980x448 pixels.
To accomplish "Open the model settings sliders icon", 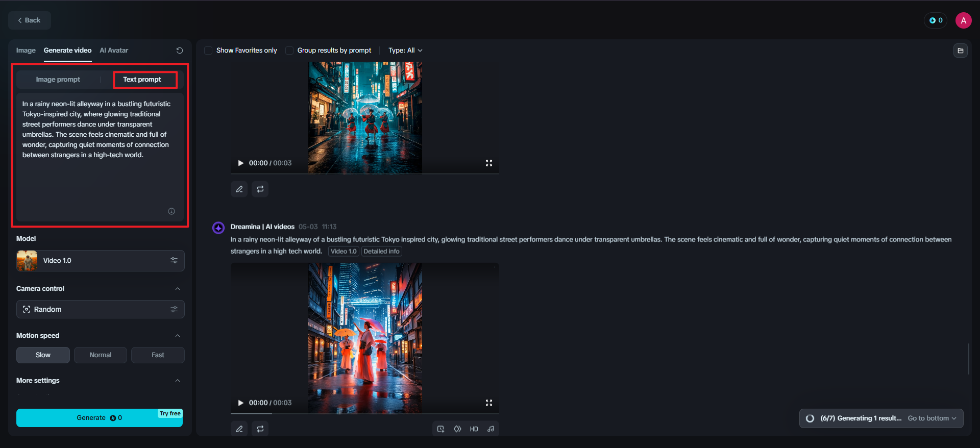I will point(174,261).
